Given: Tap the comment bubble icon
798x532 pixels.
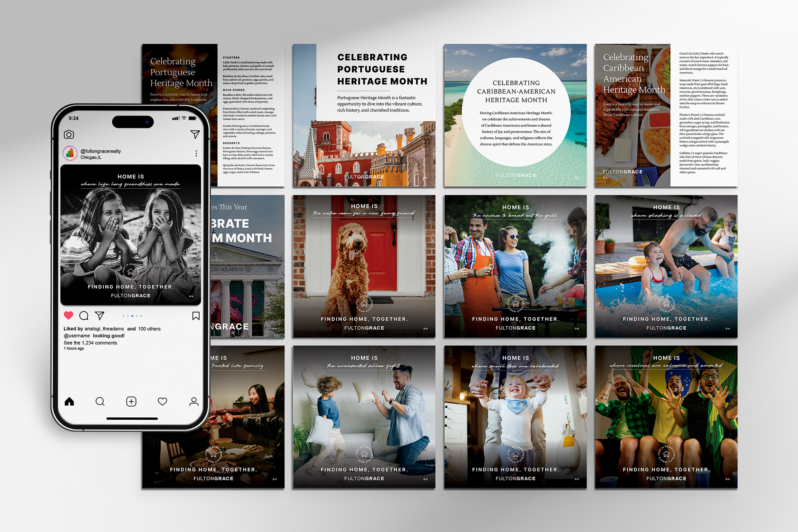Looking at the screenshot, I should click(84, 316).
